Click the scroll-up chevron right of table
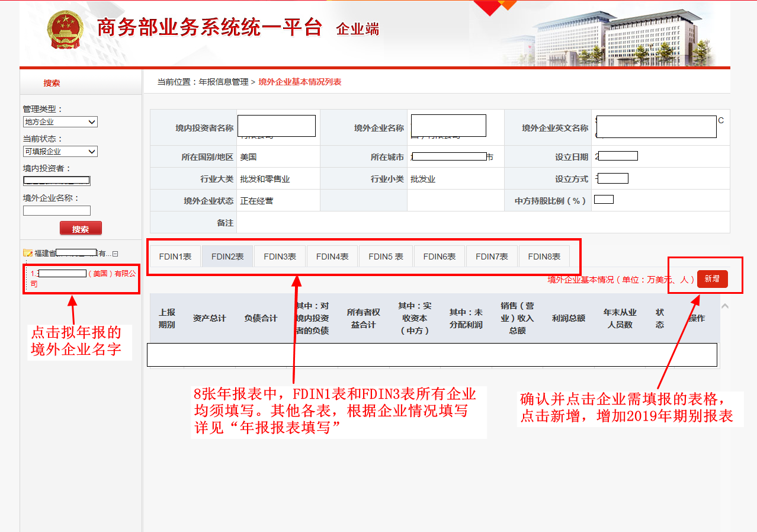Screen dimensions: 757x532 (725, 306)
